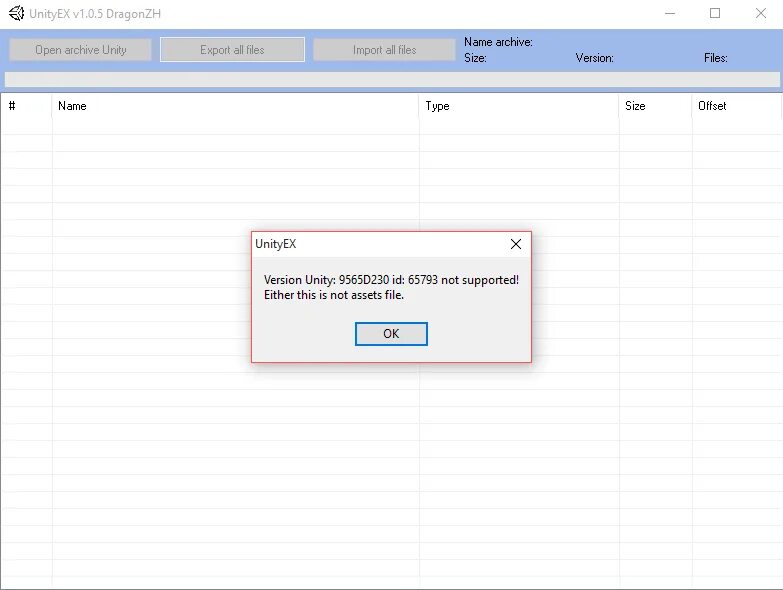Close the UnityEX main window

pos(761,13)
